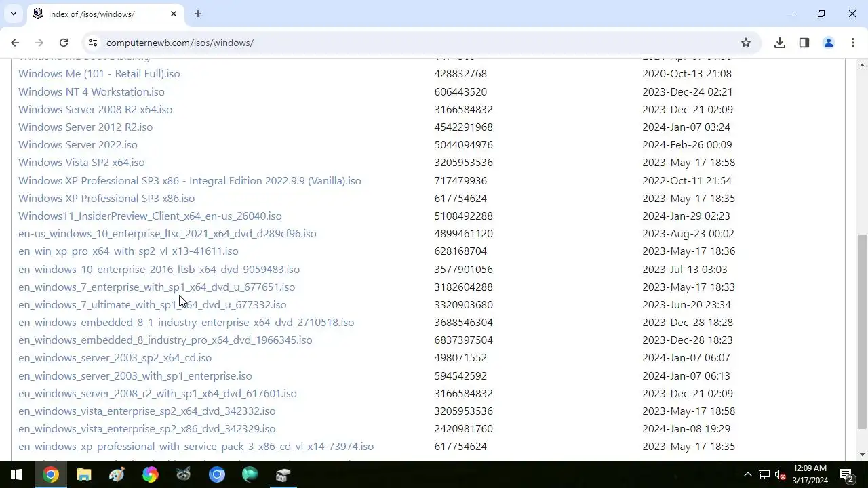This screenshot has width=868, height=488.
Task: Reload the current page
Action: click(64, 43)
